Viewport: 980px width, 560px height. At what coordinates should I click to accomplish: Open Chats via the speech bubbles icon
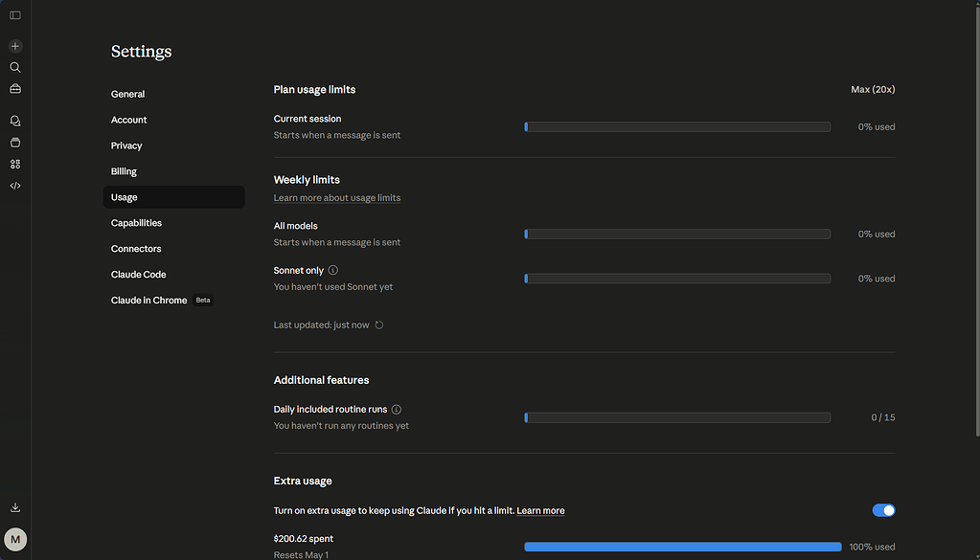pyautogui.click(x=15, y=122)
